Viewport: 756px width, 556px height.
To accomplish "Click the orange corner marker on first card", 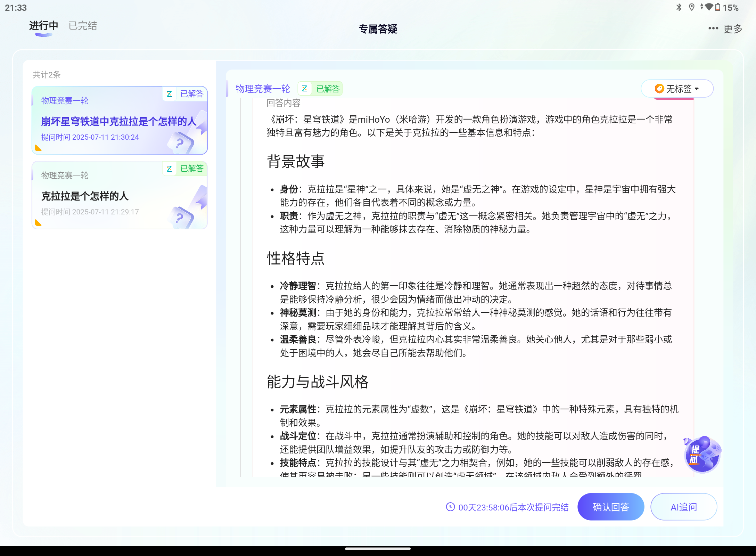I will point(38,148).
